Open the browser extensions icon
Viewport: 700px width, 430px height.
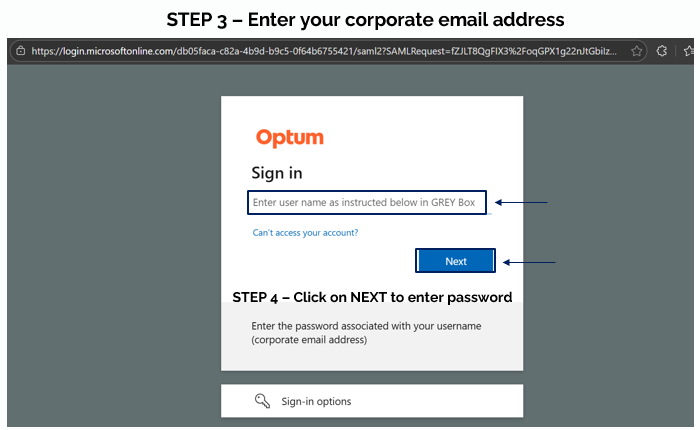(x=661, y=51)
